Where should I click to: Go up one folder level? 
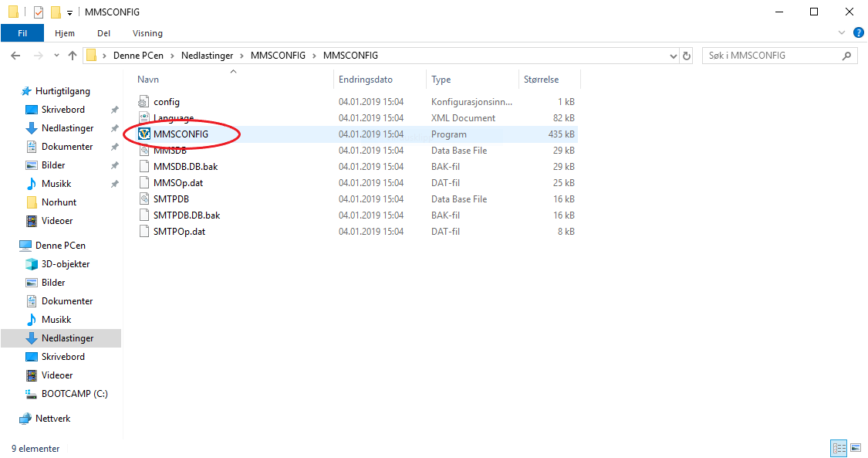tap(73, 56)
